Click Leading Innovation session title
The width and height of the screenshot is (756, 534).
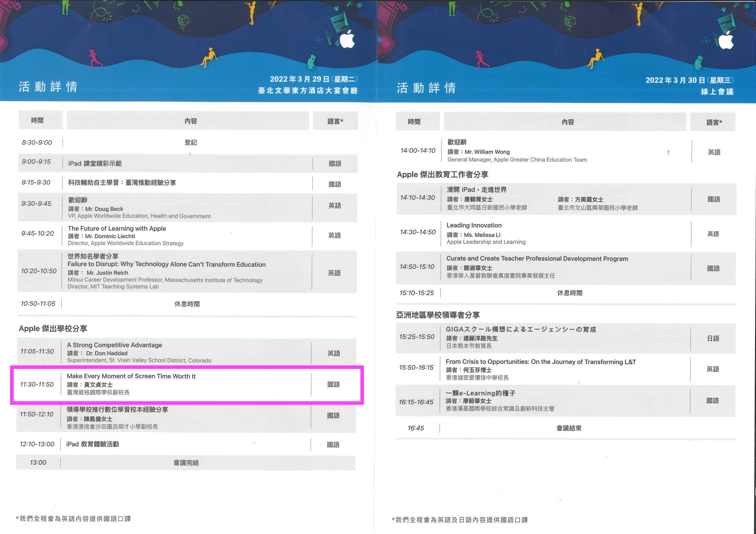[474, 225]
